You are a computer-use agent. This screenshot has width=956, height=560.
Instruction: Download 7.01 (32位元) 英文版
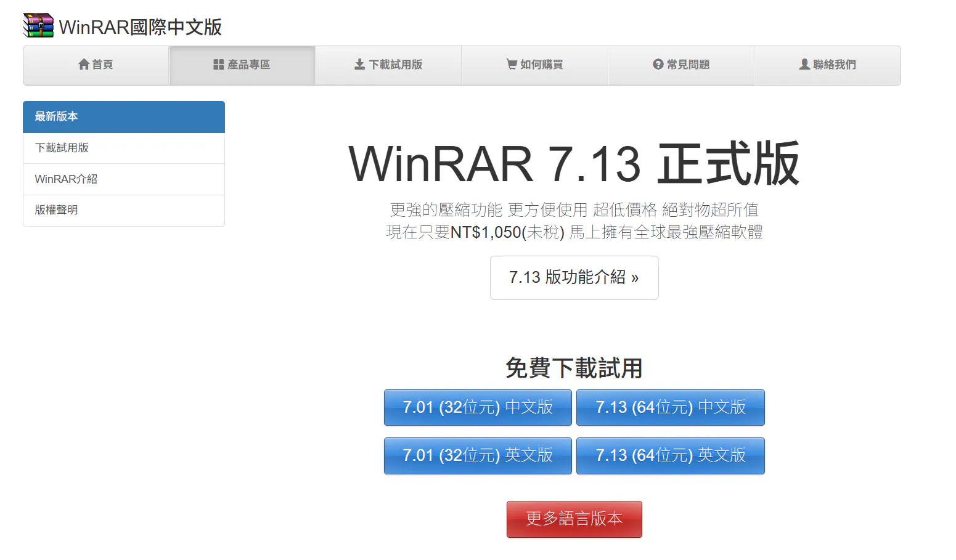pos(478,455)
